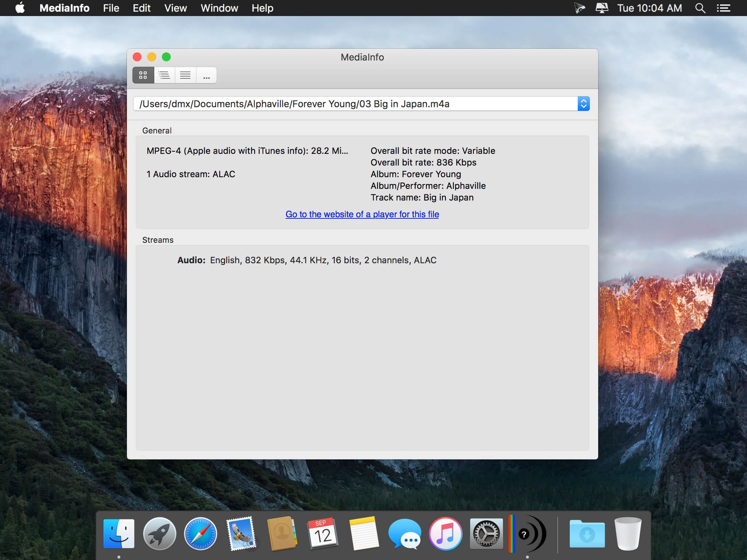747x560 pixels.
Task: Open Notification Center from the menu bar
Action: pyautogui.click(x=723, y=8)
